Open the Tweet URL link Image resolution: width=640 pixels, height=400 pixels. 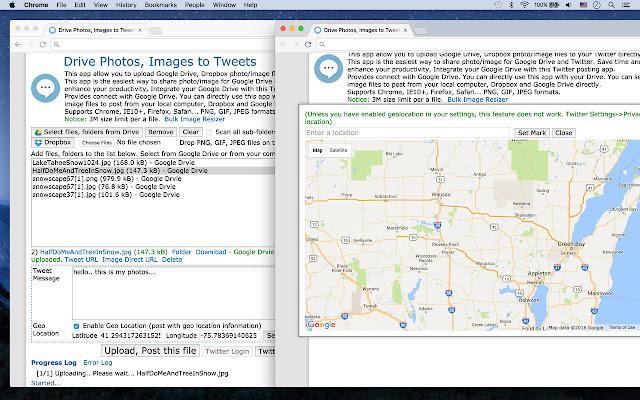81,260
